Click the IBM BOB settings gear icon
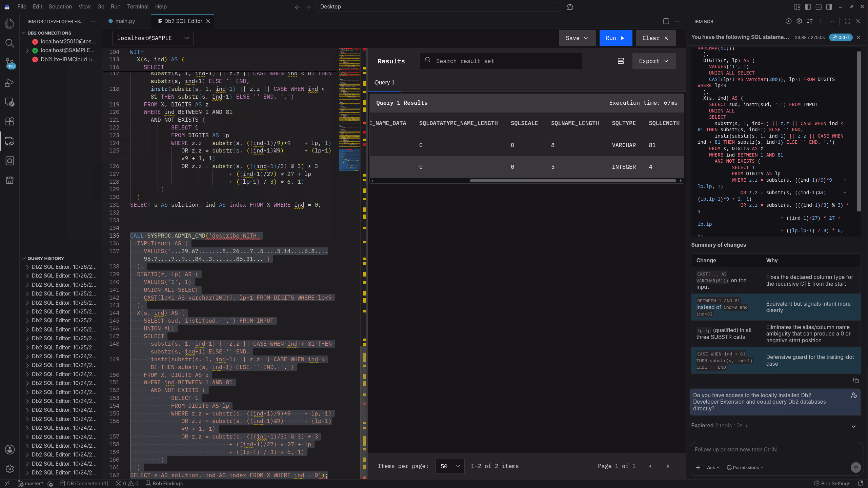Viewport: 868px width, 488px height. [799, 21]
